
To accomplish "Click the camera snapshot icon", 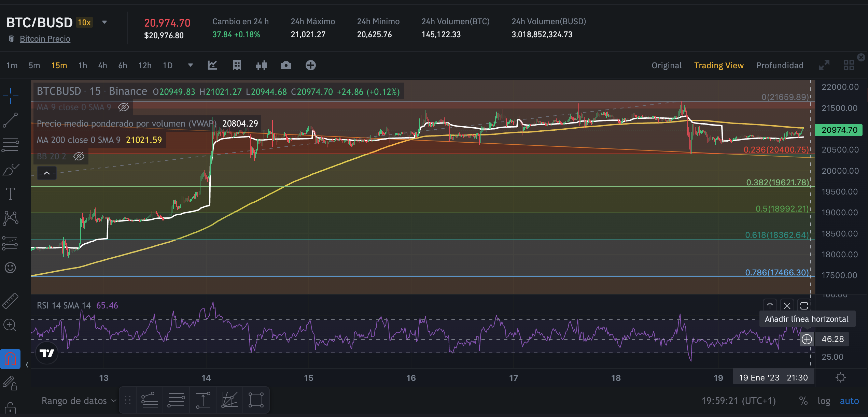I will (x=286, y=65).
